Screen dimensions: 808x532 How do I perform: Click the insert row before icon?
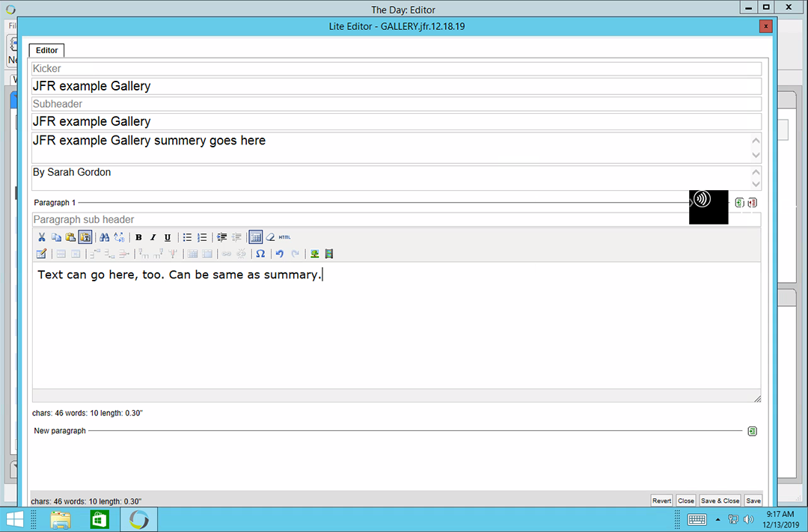(95, 254)
